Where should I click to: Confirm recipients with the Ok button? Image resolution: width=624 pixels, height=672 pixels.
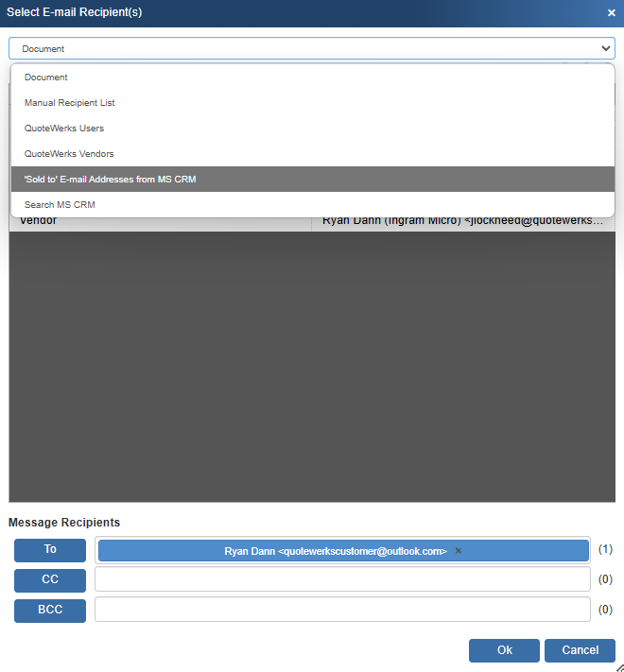(x=504, y=650)
